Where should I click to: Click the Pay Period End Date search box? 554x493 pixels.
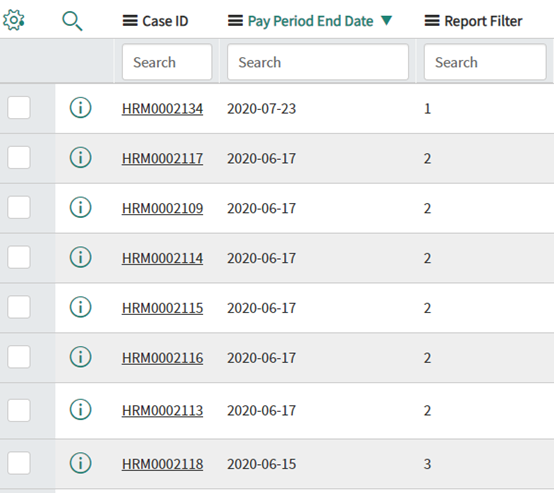coord(318,62)
